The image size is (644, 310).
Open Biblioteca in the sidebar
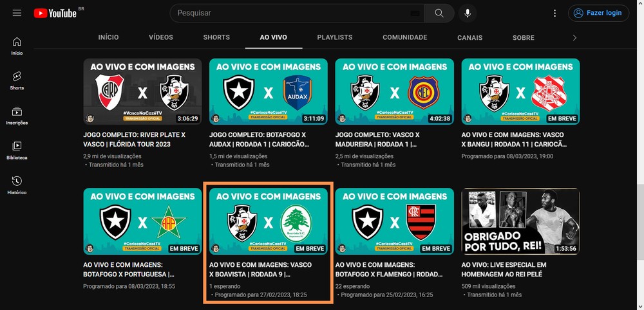(17, 151)
